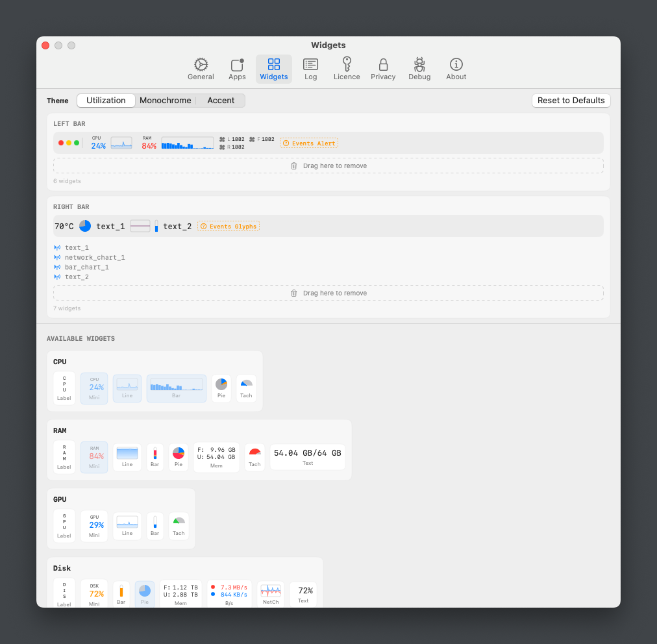
Task: Select the Widgets tab
Action: point(273,69)
